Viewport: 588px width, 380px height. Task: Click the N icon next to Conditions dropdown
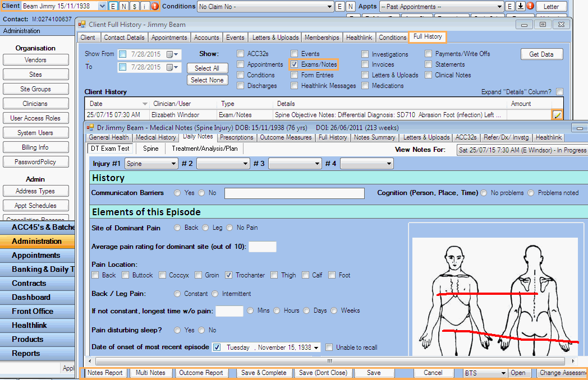pos(351,6)
